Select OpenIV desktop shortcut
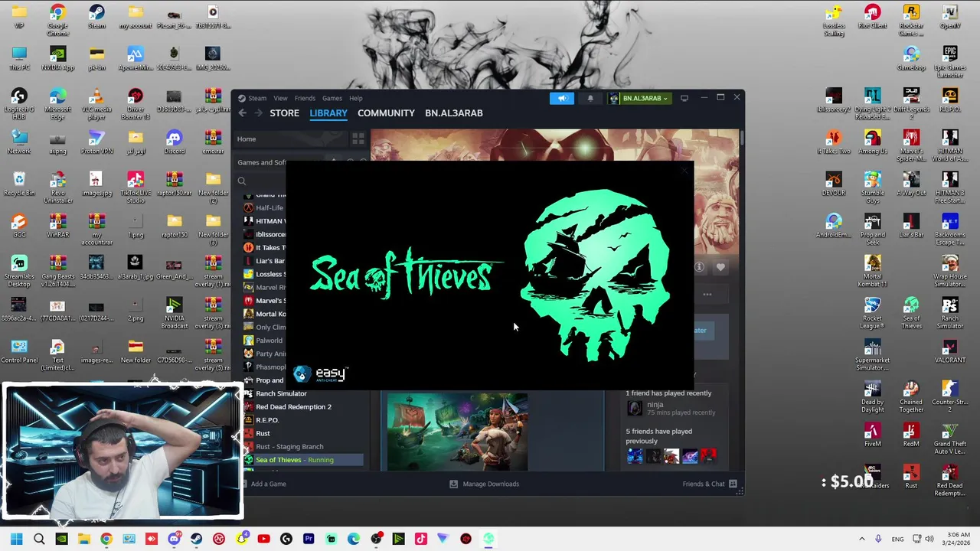Viewport: 980px width, 551px height. tap(950, 18)
